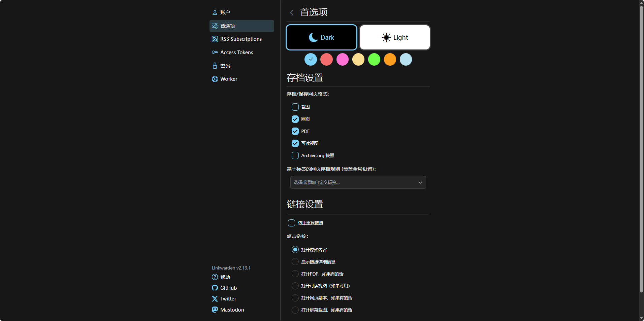Click the GitHub logo icon
This screenshot has height=321, width=644.
pos(215,288)
